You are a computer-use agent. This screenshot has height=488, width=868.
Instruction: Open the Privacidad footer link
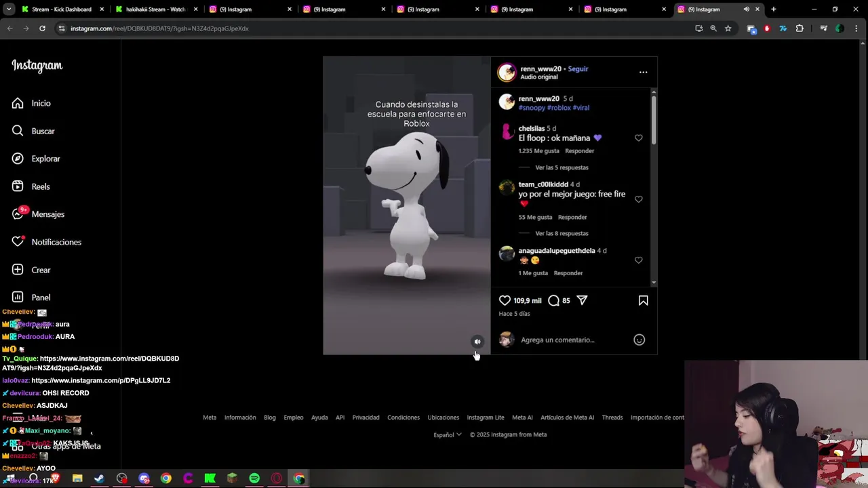pyautogui.click(x=366, y=418)
